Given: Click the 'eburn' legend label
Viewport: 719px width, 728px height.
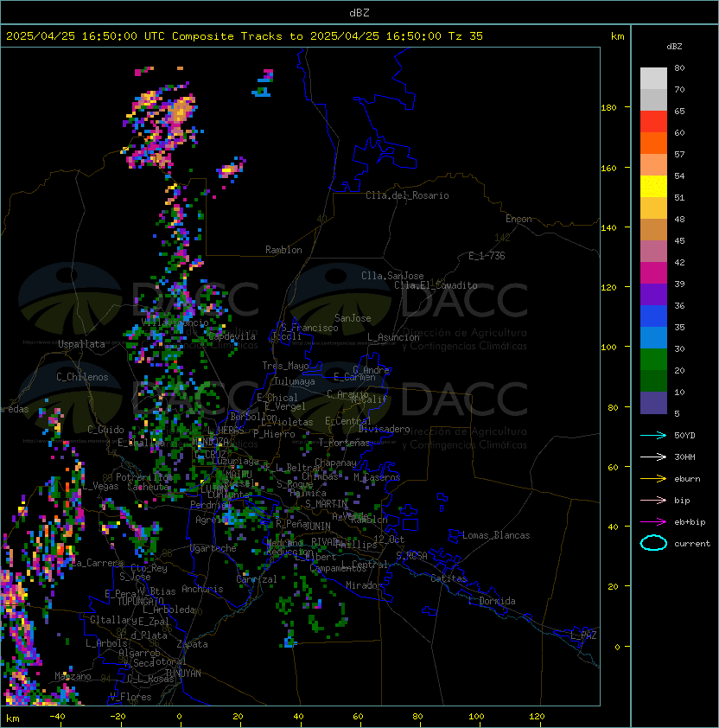Looking at the screenshot, I should coord(687,479).
